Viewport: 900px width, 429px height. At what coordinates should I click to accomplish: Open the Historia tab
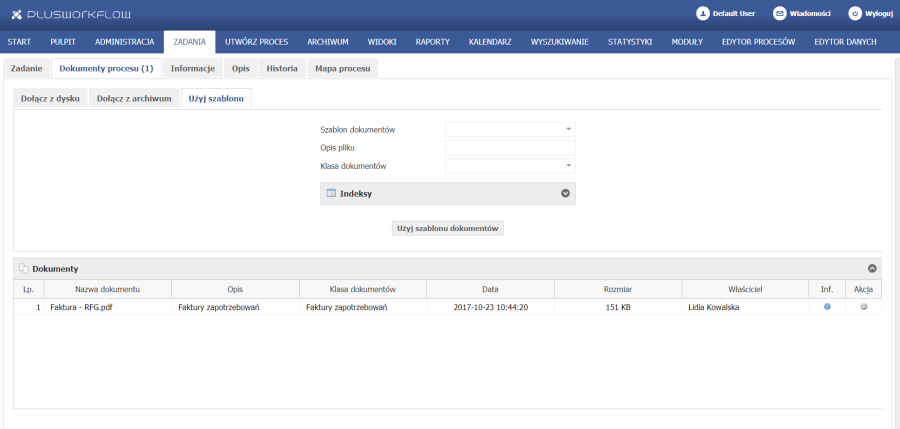coord(281,68)
